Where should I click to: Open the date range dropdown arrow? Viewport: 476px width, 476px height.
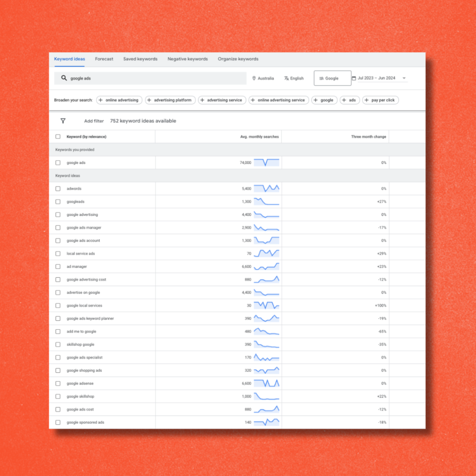[x=404, y=78]
